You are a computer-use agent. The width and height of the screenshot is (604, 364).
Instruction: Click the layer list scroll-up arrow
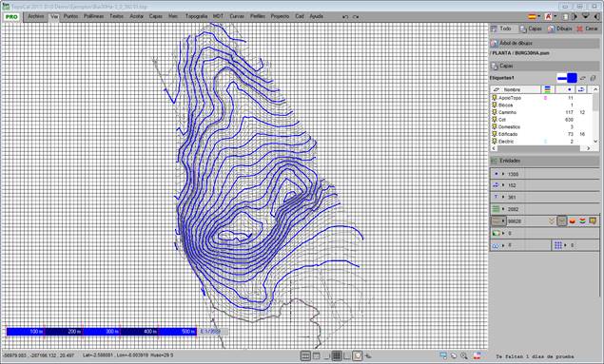[595, 89]
